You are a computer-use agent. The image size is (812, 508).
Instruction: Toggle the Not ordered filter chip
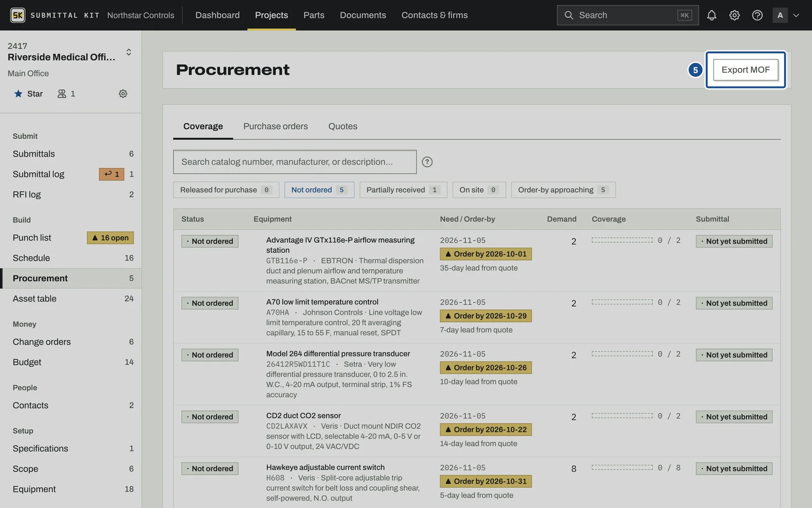point(319,190)
